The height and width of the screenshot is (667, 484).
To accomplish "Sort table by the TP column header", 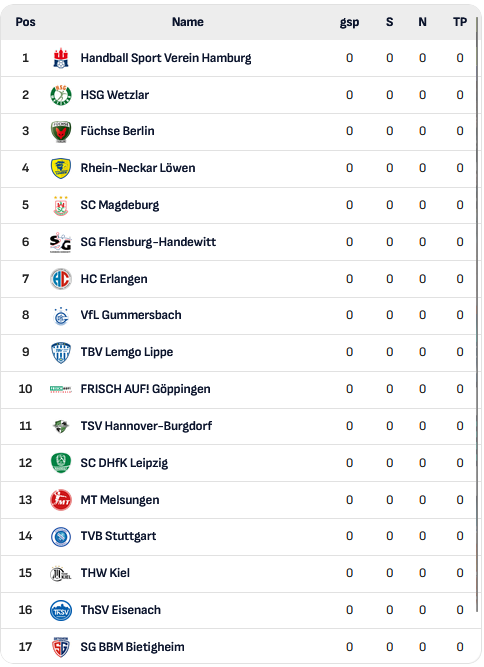I will [x=460, y=22].
